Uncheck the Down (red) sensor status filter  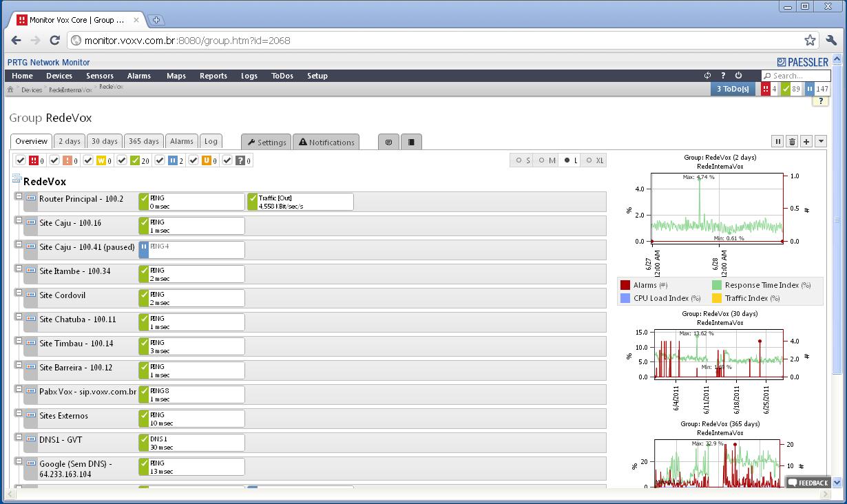pyautogui.click(x=21, y=160)
